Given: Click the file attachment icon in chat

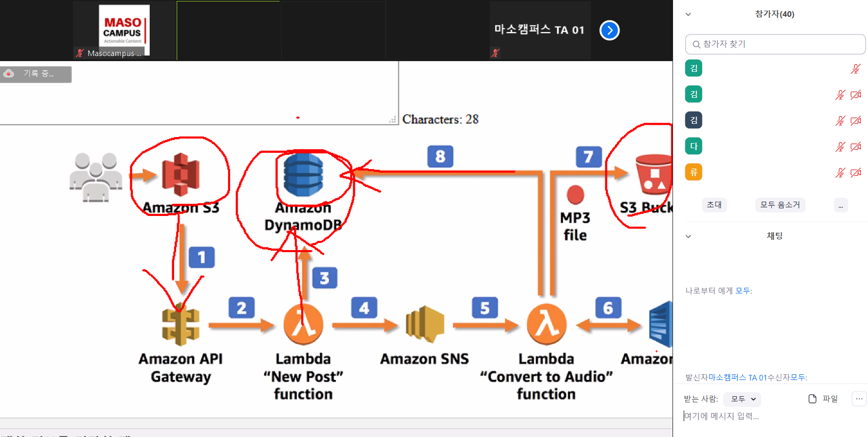Looking at the screenshot, I should [x=813, y=399].
